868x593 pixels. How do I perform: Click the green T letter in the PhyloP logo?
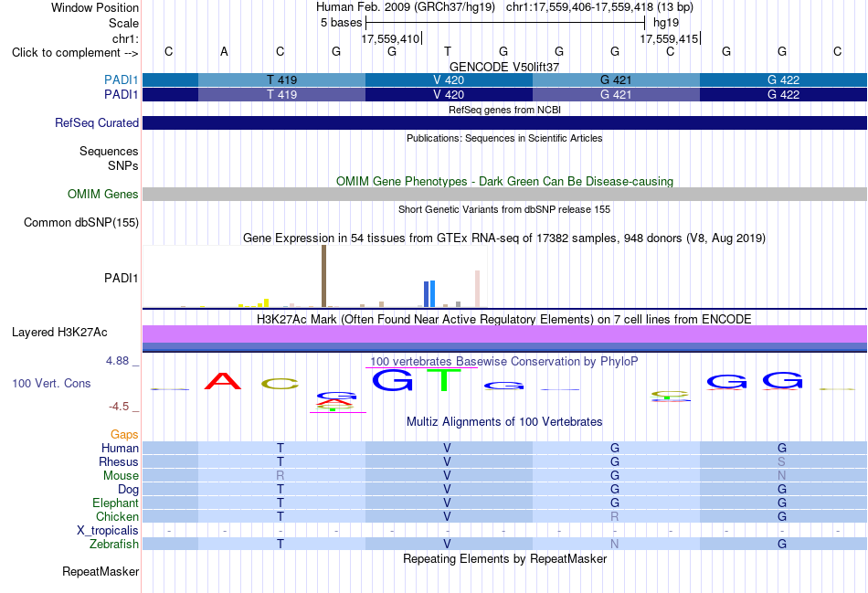[x=443, y=380]
